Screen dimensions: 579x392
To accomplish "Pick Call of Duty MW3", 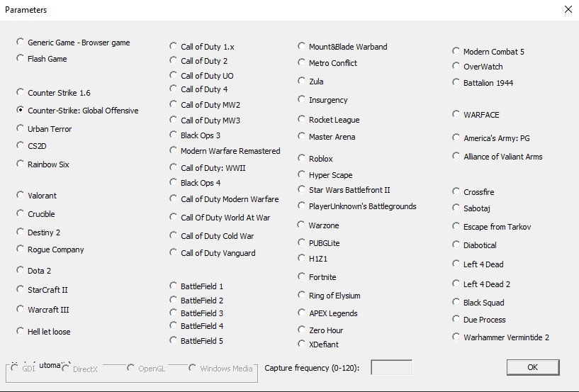I will pyautogui.click(x=174, y=120).
